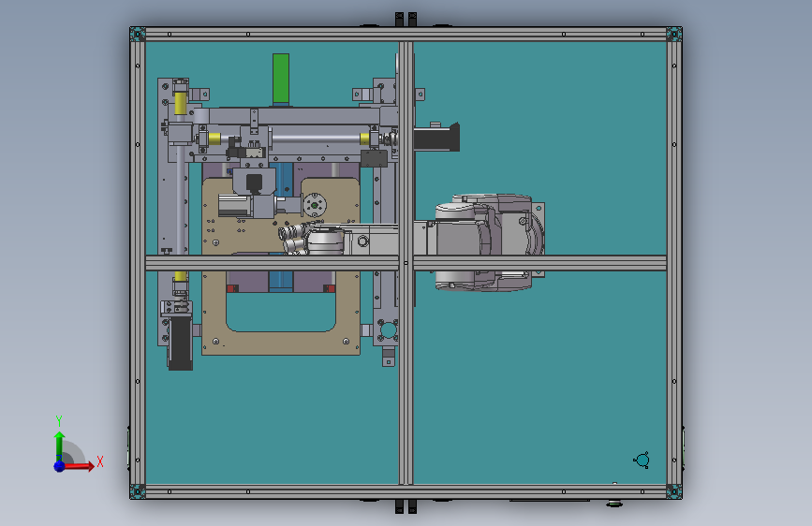Select the black motor at the lower left of the gantry
This screenshot has width=812, height=526.
180,343
